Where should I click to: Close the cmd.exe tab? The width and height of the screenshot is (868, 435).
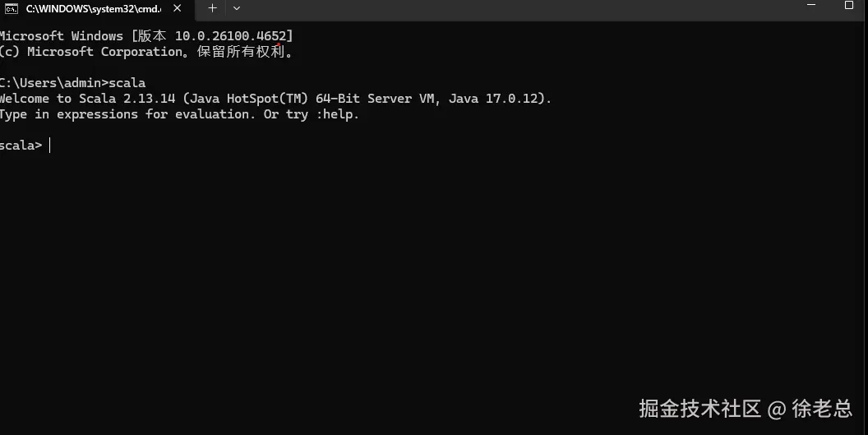click(176, 8)
